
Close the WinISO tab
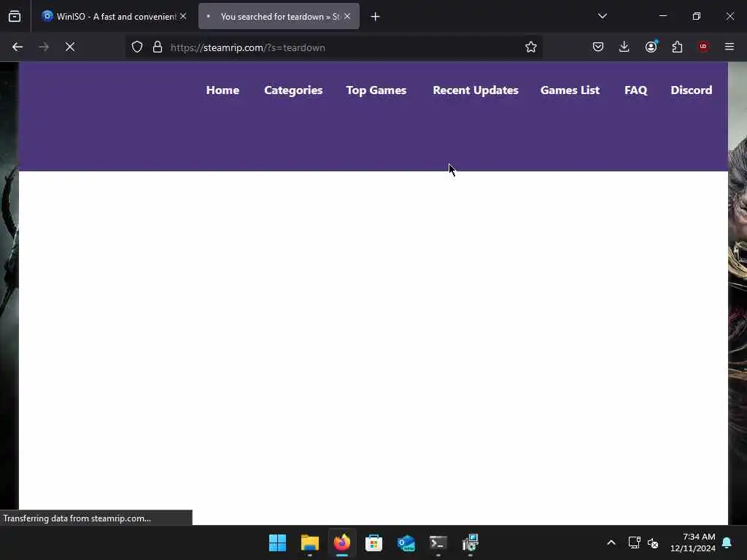click(x=183, y=17)
